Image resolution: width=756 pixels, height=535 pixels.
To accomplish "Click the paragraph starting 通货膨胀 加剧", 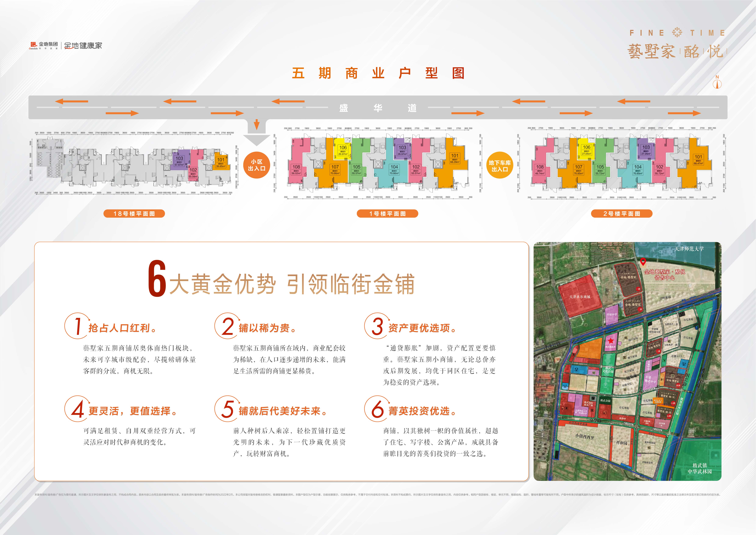I will [439, 365].
